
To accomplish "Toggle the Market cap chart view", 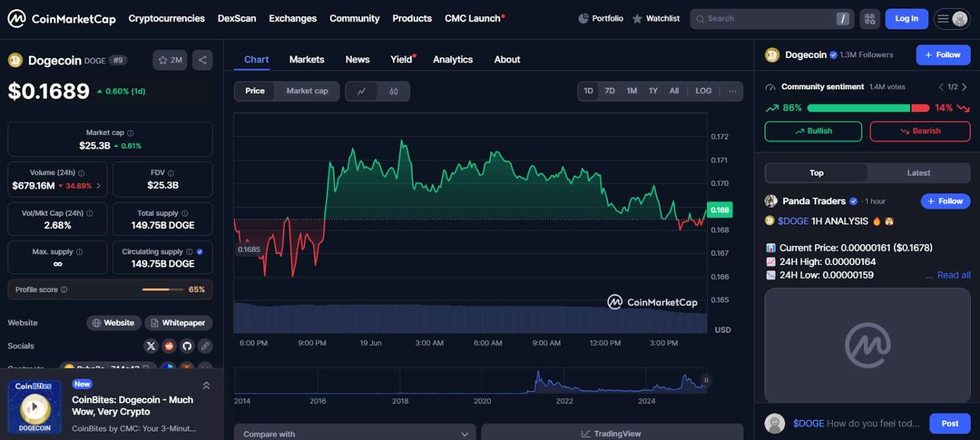I will 307,91.
